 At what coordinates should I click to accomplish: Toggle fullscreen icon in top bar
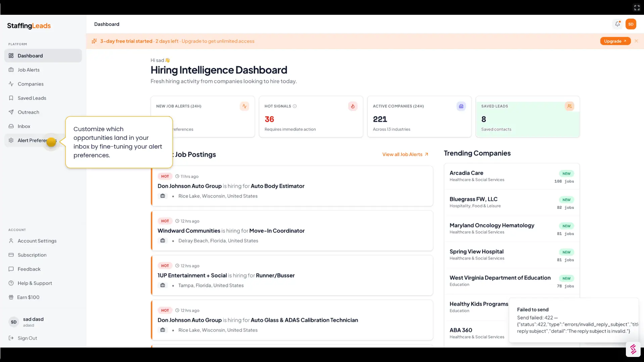(637, 7)
